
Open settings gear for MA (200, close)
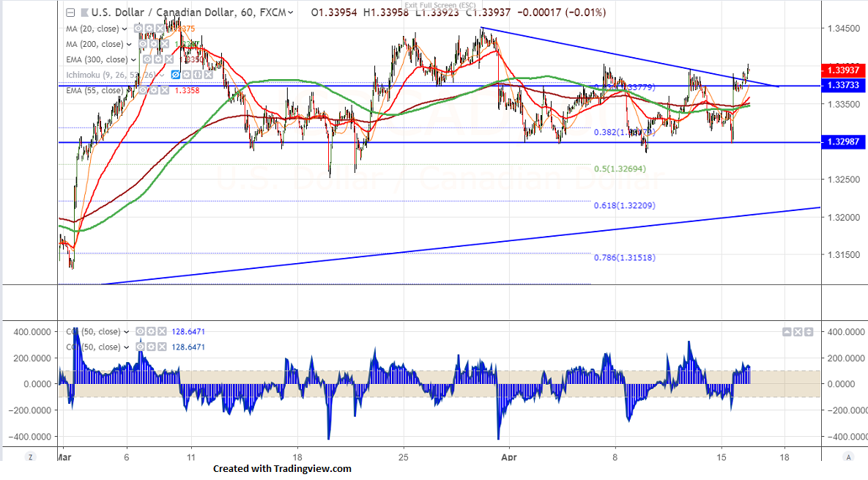(154, 44)
